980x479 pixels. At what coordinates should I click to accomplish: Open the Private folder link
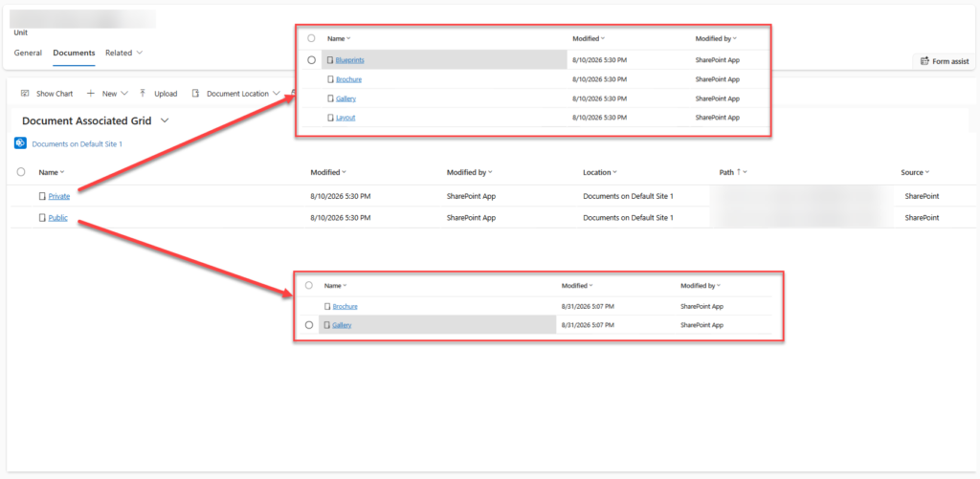point(58,196)
